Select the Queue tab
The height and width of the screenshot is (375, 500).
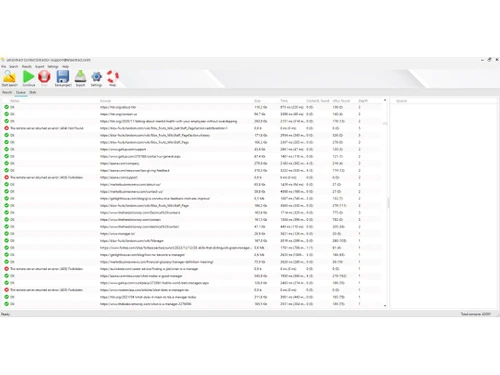[21, 92]
